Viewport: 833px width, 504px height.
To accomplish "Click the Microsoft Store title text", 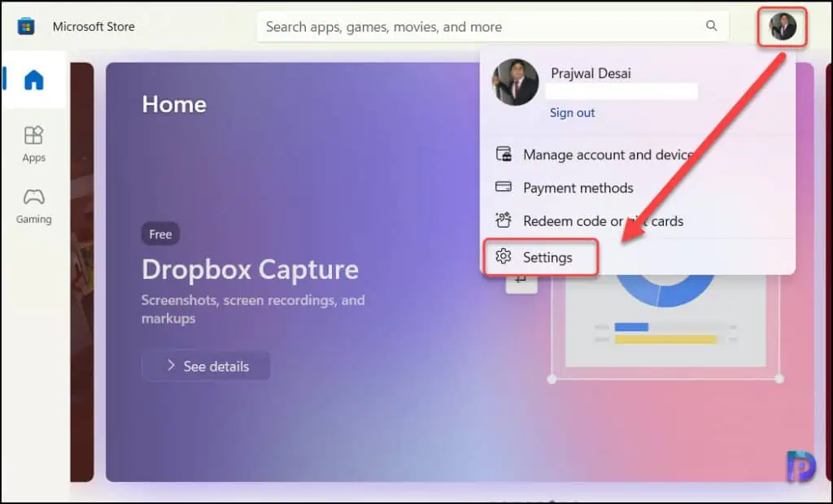I will 94,27.
